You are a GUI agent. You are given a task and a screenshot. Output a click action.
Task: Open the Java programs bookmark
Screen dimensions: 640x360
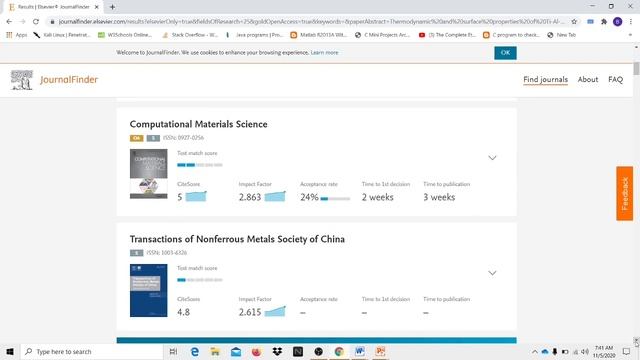pyautogui.click(x=254, y=35)
